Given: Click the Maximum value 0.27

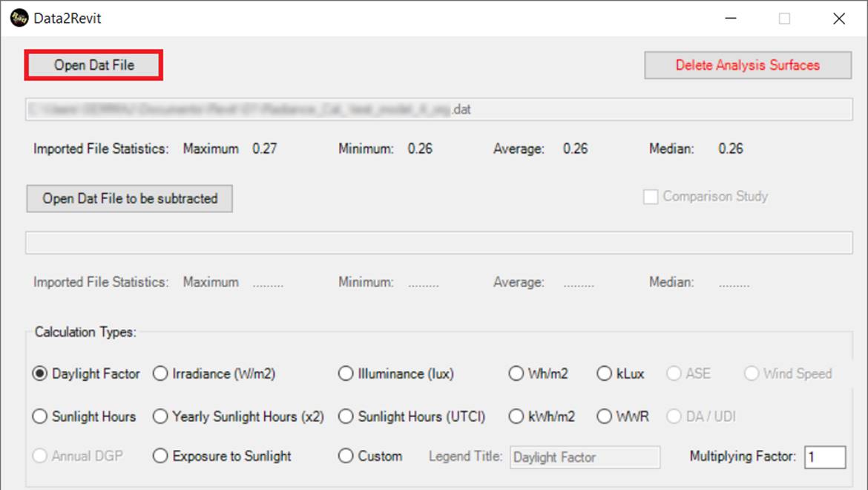Looking at the screenshot, I should (x=265, y=149).
